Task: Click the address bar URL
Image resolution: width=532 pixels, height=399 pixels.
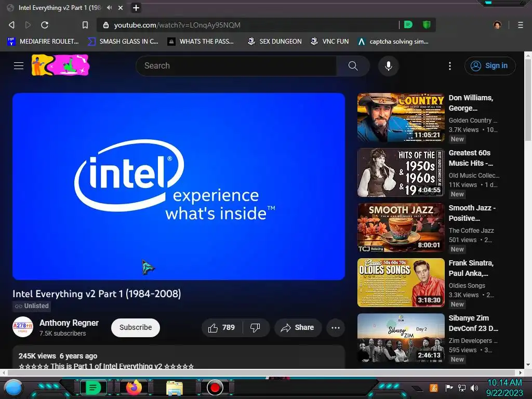Action: point(177,25)
